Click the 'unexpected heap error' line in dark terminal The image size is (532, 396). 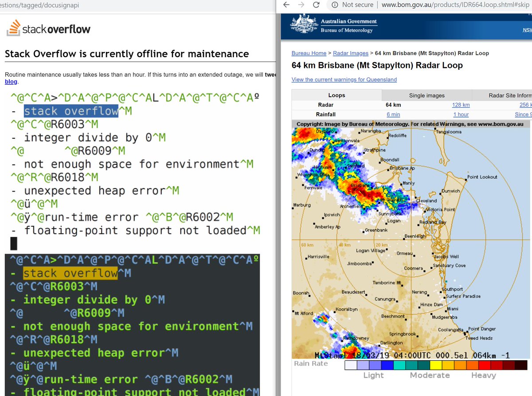95,353
